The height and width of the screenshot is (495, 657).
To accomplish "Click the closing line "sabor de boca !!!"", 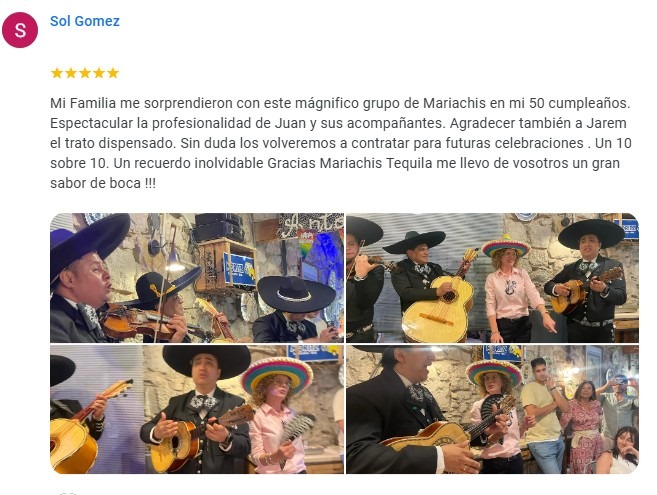I will [x=103, y=184].
